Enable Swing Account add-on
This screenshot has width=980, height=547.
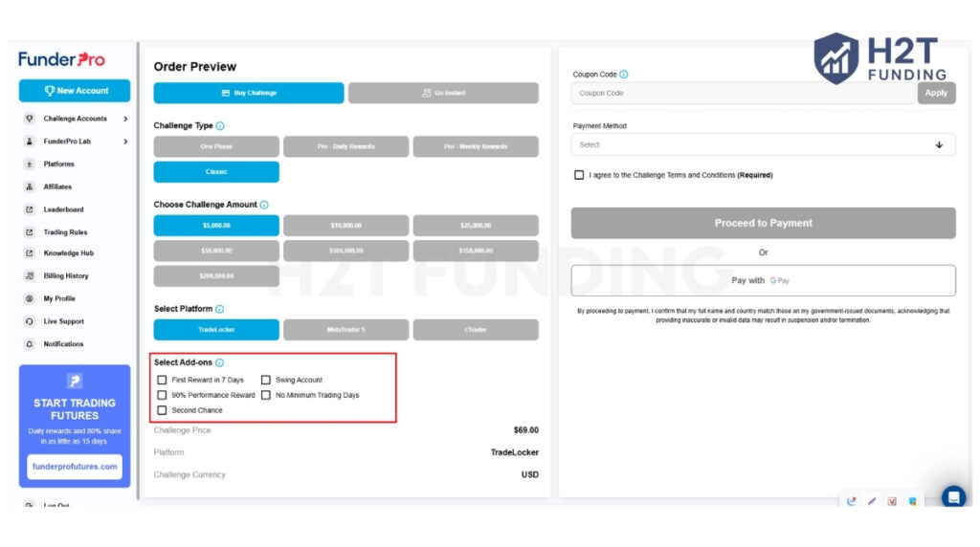(x=266, y=380)
